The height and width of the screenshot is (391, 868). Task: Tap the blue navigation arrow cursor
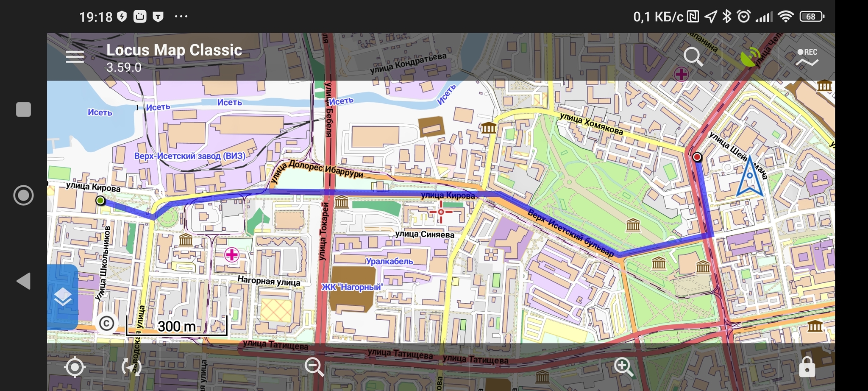click(x=750, y=176)
